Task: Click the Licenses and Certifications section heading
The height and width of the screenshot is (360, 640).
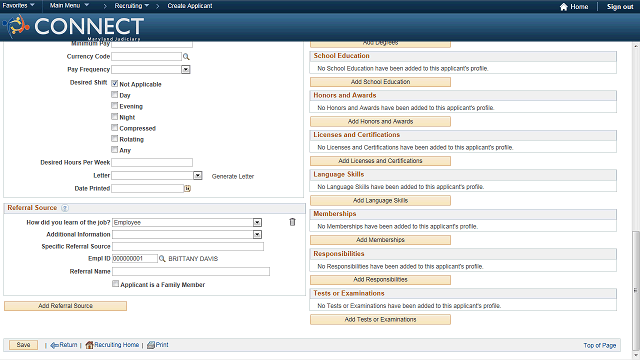Action: click(356, 135)
